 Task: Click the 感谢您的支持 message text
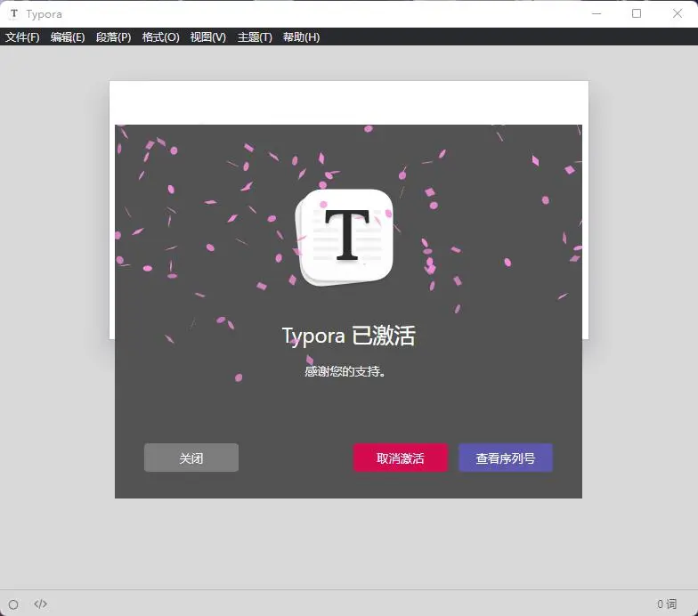click(x=345, y=371)
